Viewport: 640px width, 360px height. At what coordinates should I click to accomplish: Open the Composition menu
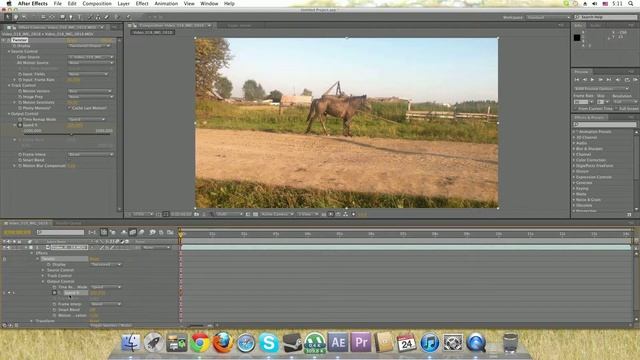(x=97, y=3)
